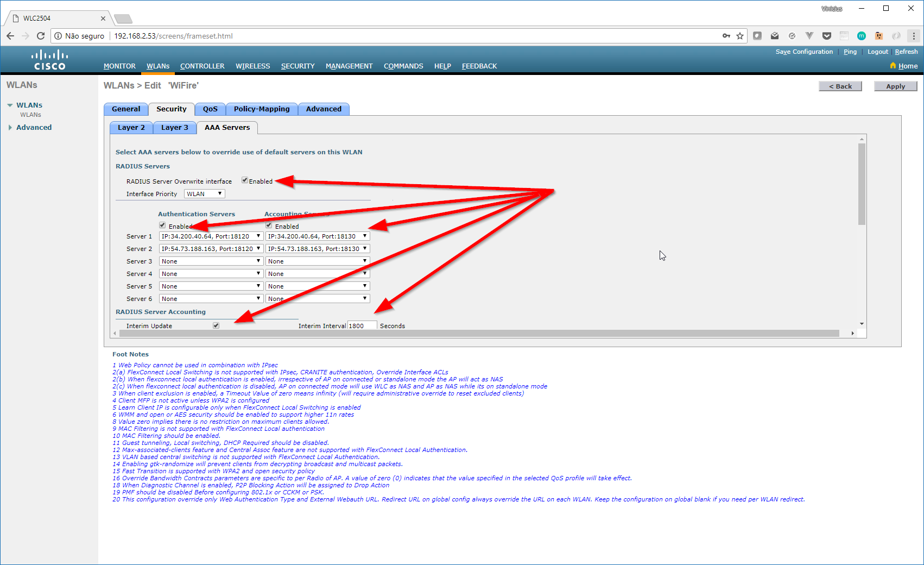Viewport: 924px width, 565px height.
Task: Open the gray shield extension icon
Action: (757, 36)
